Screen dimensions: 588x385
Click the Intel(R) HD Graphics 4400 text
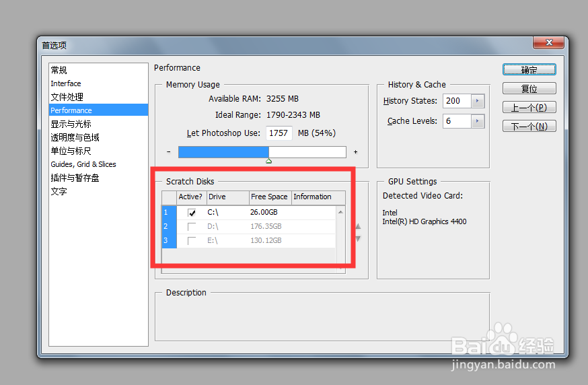tap(424, 221)
